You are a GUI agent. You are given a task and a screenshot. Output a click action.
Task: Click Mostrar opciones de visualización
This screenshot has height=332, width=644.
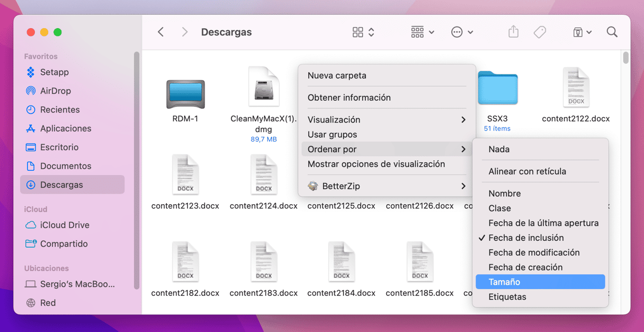click(376, 164)
